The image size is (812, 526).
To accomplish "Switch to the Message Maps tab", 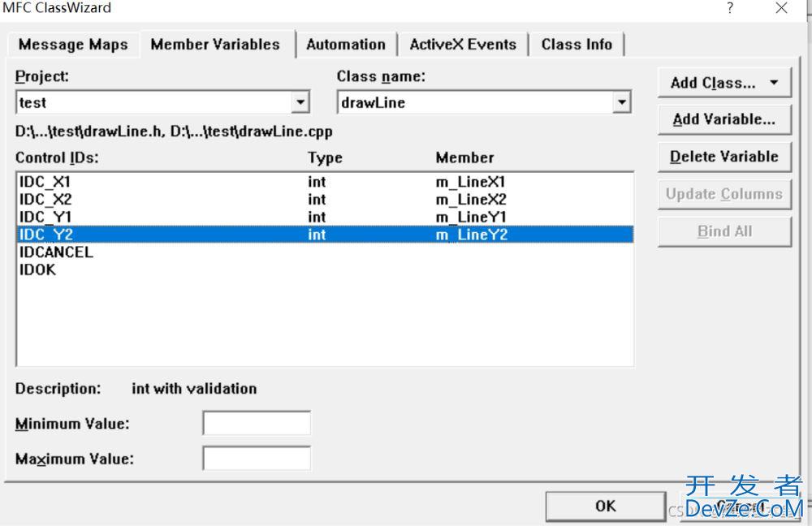I will point(73,45).
